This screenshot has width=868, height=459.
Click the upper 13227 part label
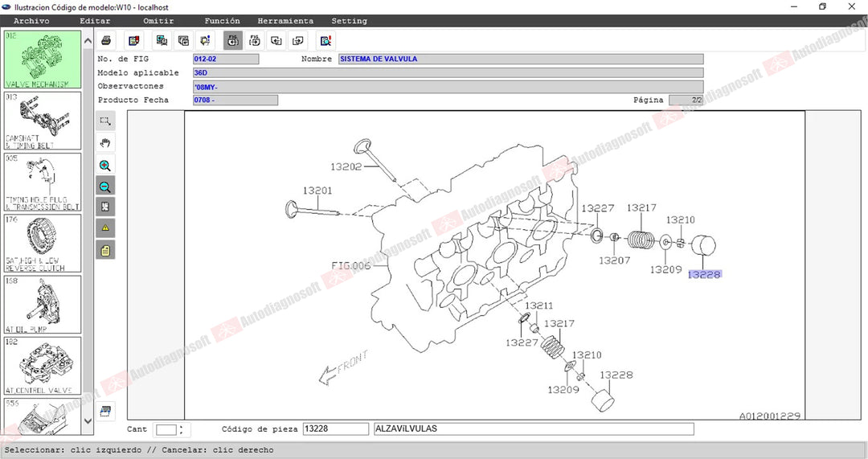click(598, 208)
